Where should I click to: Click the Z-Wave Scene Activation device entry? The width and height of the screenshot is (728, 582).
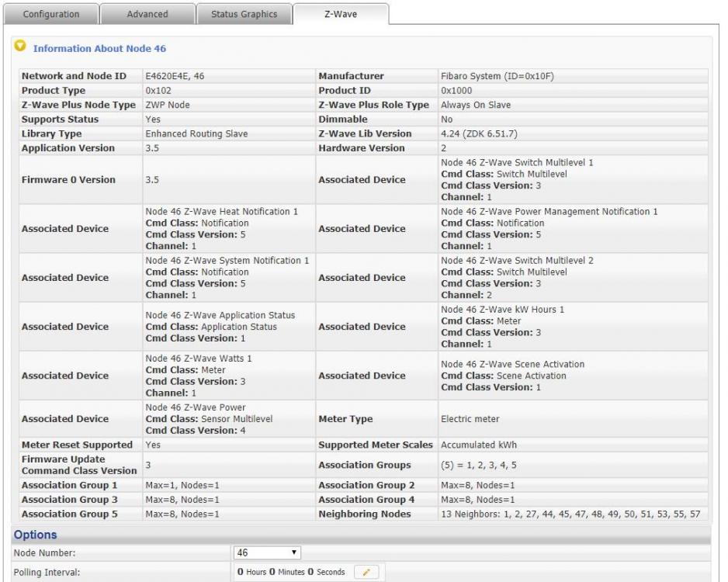tap(512, 364)
